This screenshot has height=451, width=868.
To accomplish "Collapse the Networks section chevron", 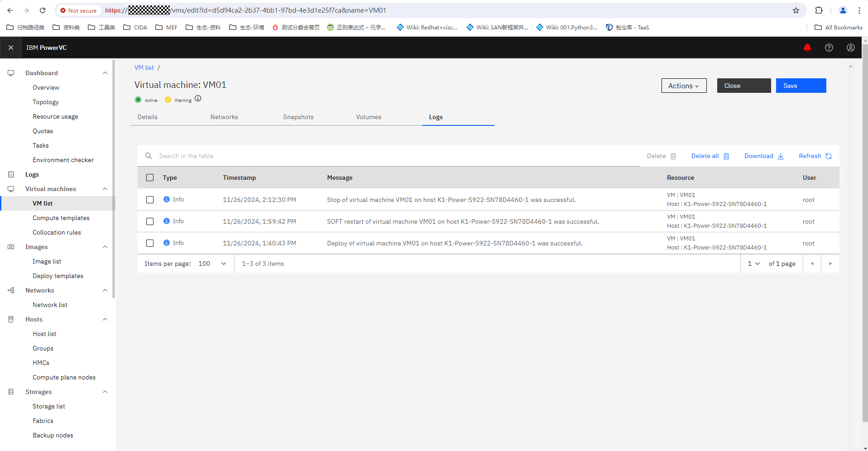I will [105, 290].
